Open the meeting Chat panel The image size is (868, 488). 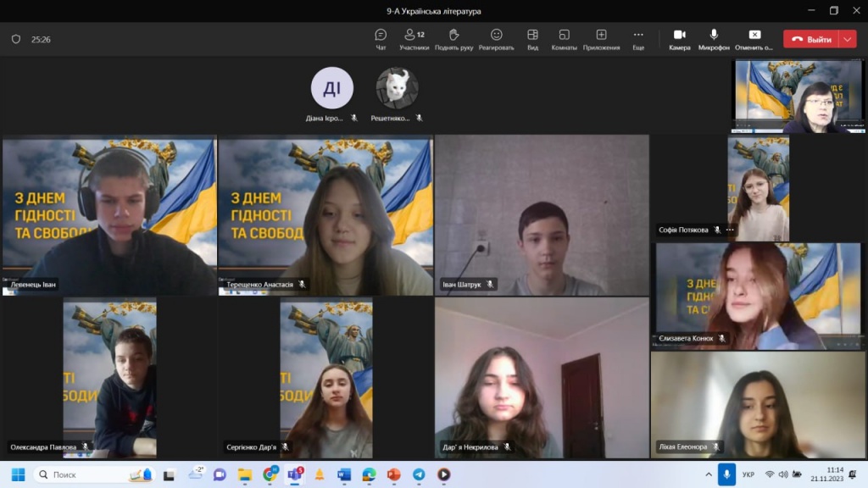click(x=381, y=39)
